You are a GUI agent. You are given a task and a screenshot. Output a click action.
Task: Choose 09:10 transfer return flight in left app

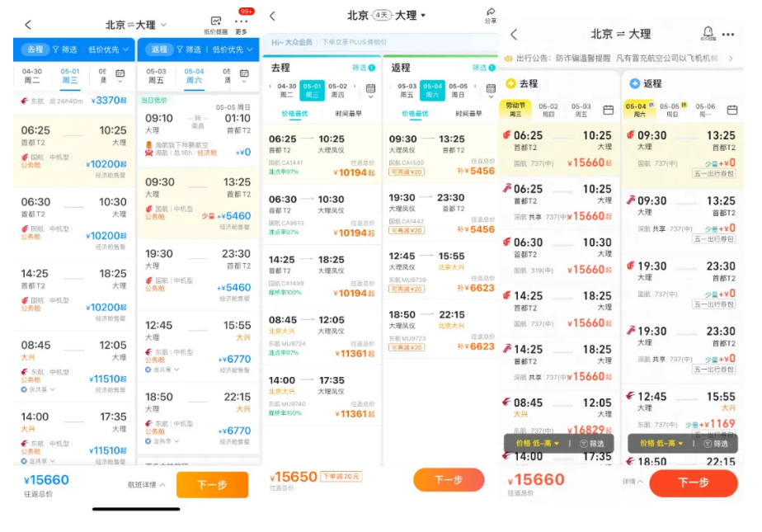pyautogui.click(x=198, y=131)
